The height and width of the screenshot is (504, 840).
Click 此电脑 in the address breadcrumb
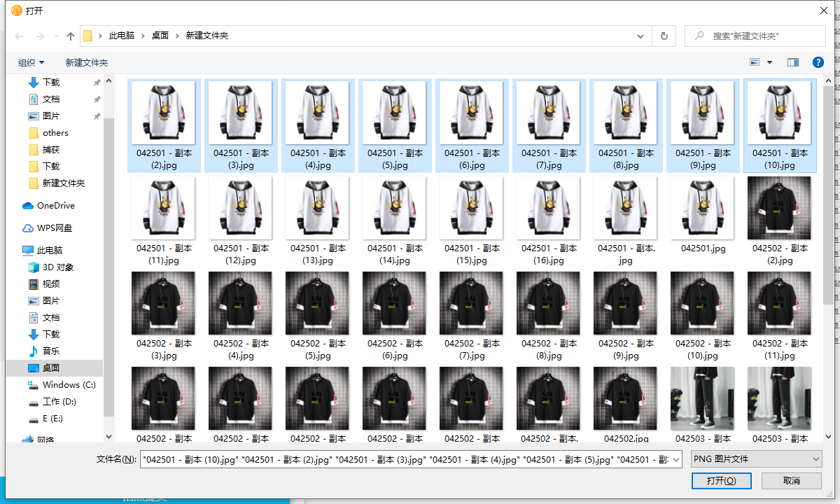122,36
